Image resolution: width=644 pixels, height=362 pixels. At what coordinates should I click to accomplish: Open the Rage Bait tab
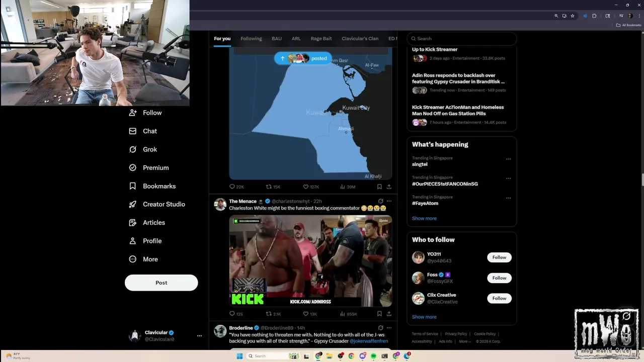[321, 39]
